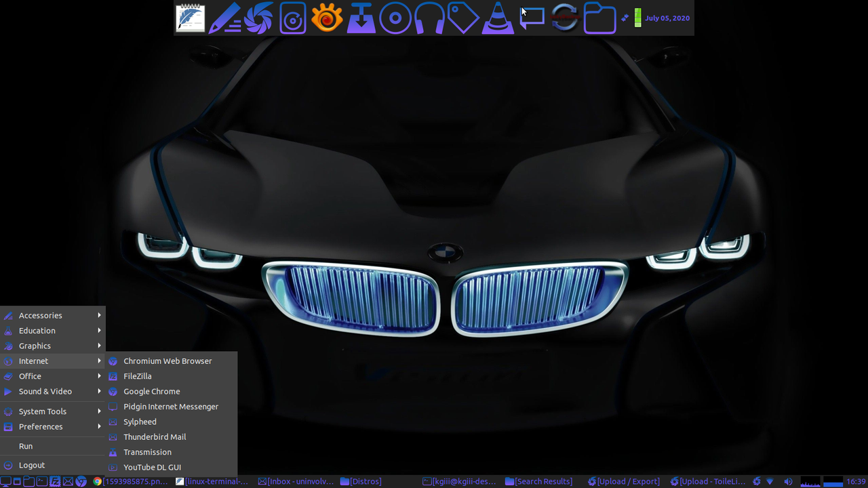This screenshot has height=488, width=868.
Task: Click the volume speaker tray icon
Action: point(788,481)
